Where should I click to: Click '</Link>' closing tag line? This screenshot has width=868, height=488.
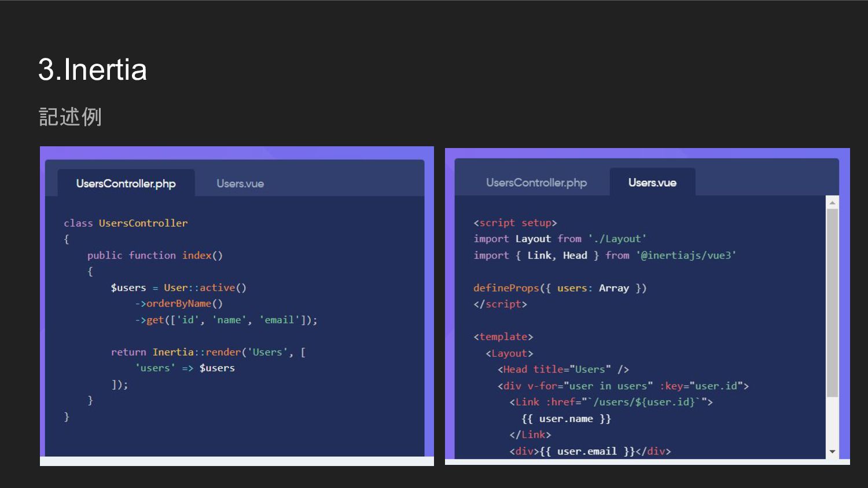tap(530, 434)
